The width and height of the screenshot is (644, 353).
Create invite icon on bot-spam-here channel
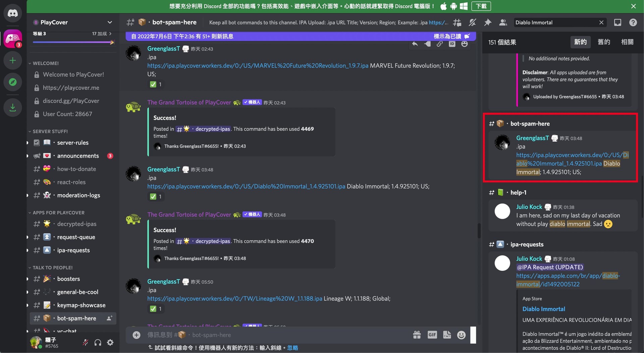pyautogui.click(x=109, y=318)
